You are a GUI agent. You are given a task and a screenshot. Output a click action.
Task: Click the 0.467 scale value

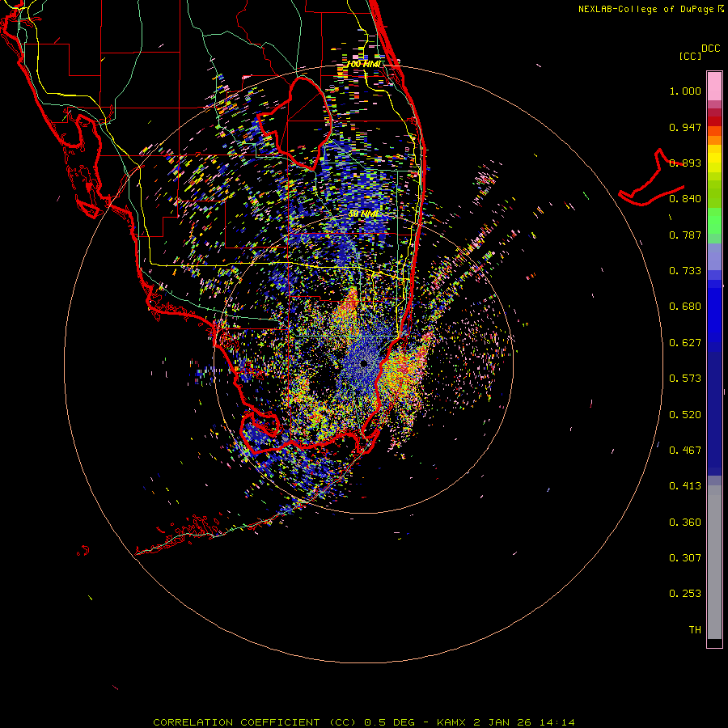point(685,451)
